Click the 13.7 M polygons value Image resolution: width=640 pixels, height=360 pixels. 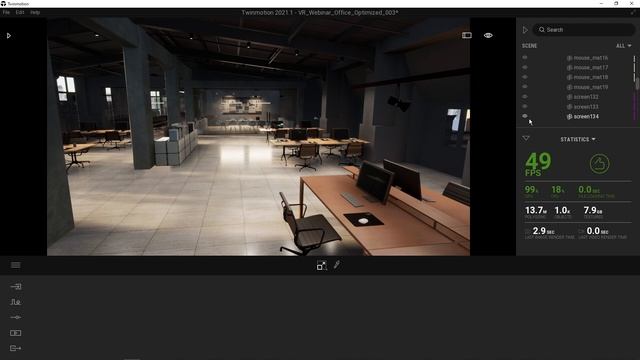(x=536, y=211)
